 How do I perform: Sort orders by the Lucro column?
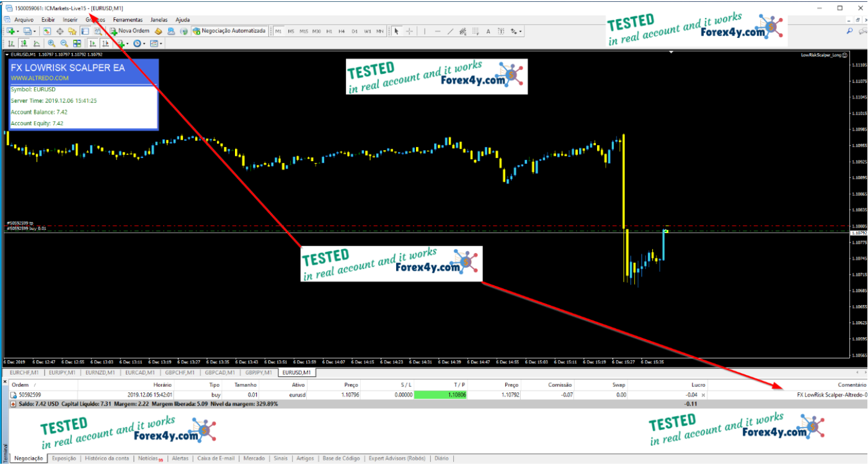[x=697, y=385]
